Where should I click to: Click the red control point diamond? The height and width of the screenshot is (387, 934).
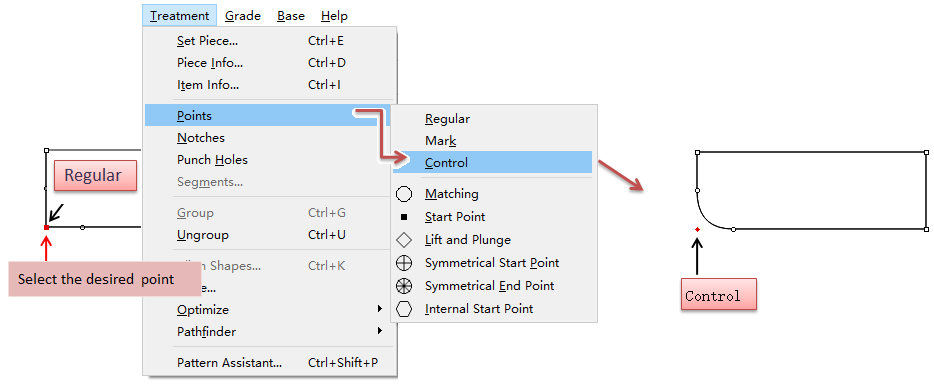(697, 229)
